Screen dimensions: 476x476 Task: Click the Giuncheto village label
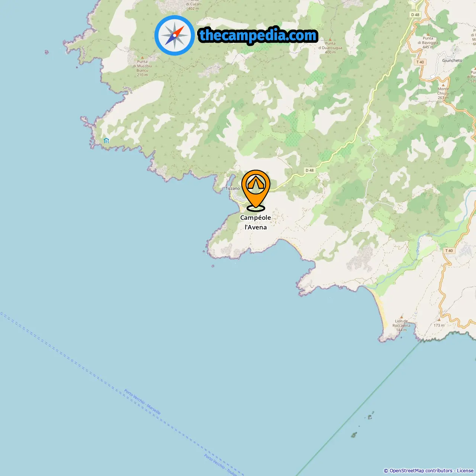(452, 60)
